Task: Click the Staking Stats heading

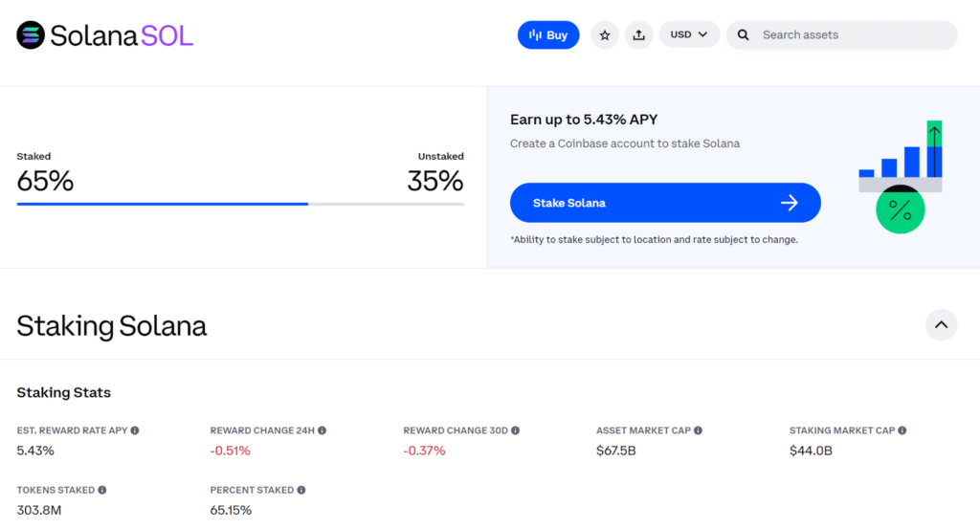Action: click(x=64, y=392)
